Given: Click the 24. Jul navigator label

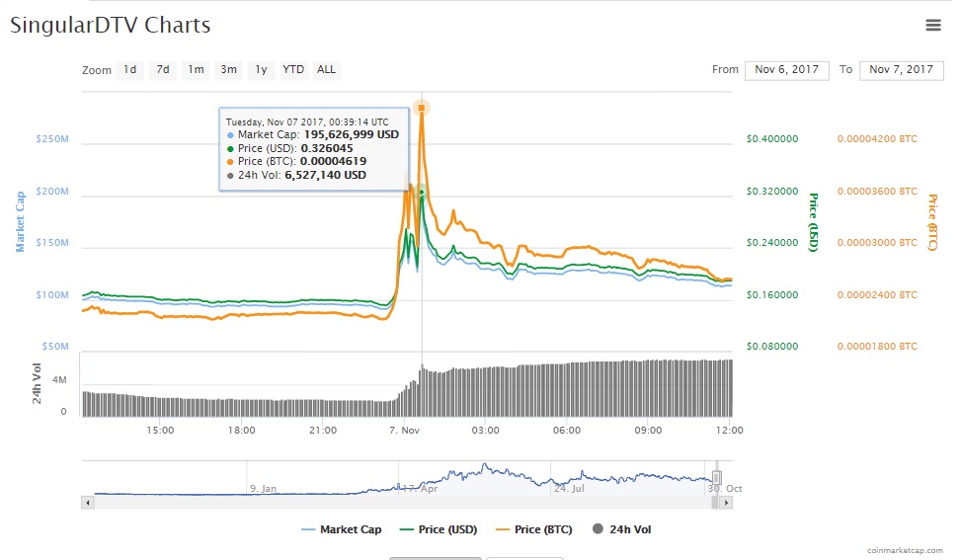Looking at the screenshot, I should (x=569, y=489).
